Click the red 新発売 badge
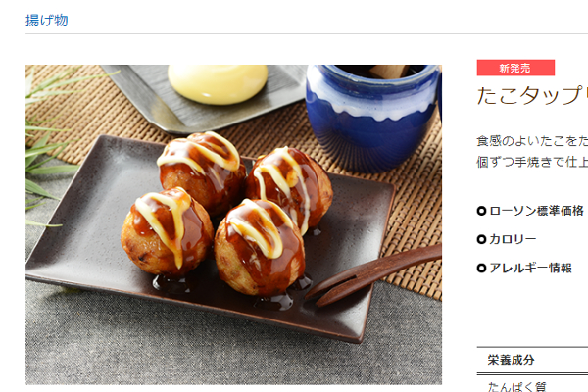The height and width of the screenshot is (392, 588). tap(515, 68)
